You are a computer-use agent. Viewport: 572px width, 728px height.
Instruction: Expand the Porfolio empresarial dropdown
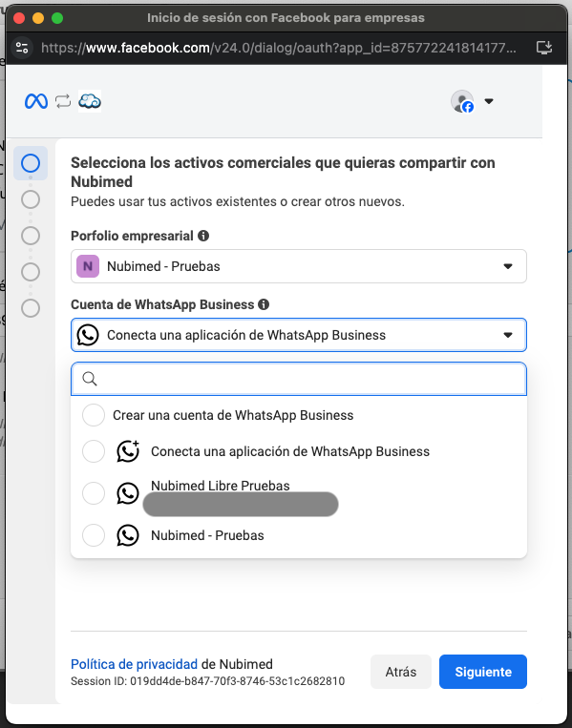299,266
